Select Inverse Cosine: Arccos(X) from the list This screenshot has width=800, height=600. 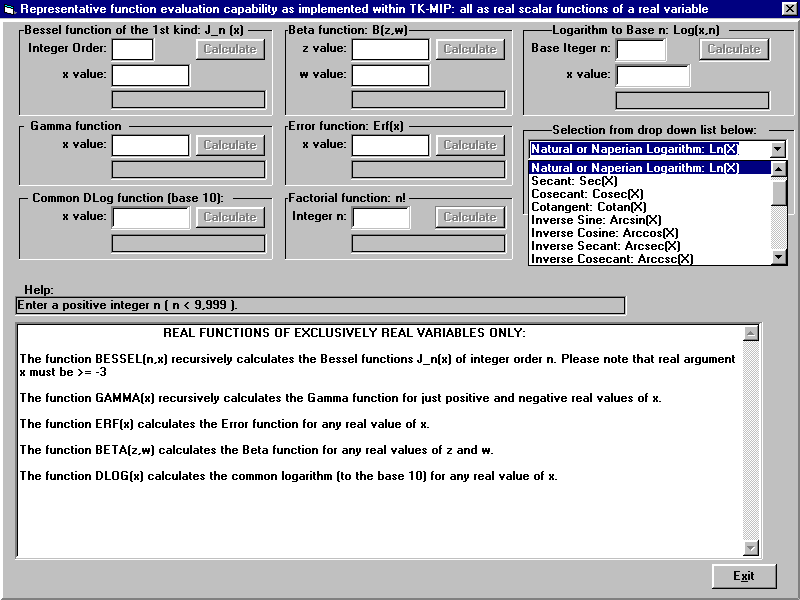[x=650, y=233]
